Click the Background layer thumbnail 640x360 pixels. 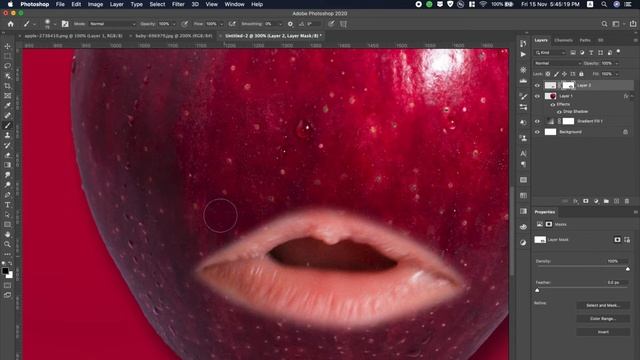click(x=550, y=132)
